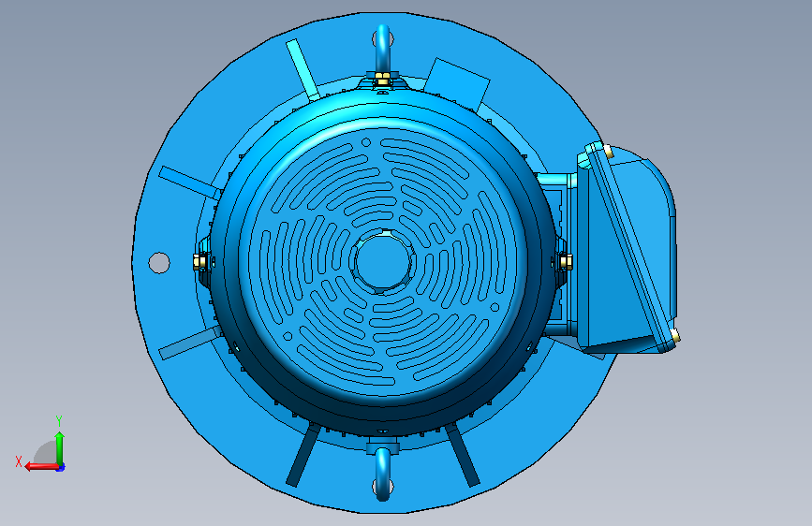Select the yellow hex nut beside terminal box

coord(565,262)
